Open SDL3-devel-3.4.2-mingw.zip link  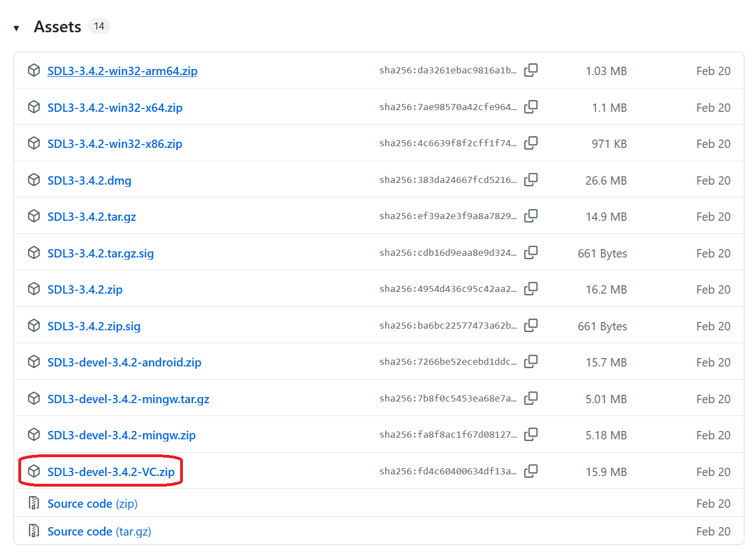pyautogui.click(x=121, y=435)
